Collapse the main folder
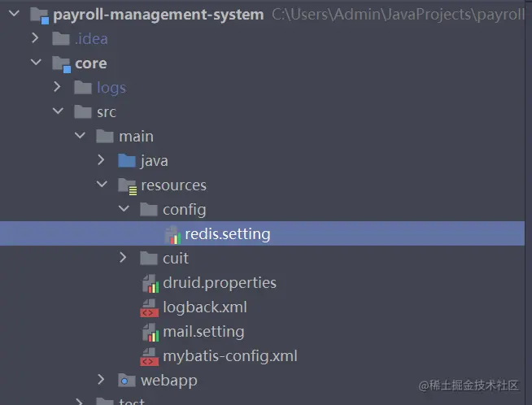 point(80,135)
